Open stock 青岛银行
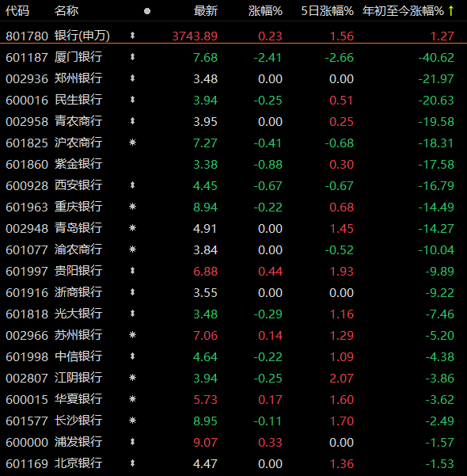The width and height of the screenshot is (467, 476). [78, 228]
